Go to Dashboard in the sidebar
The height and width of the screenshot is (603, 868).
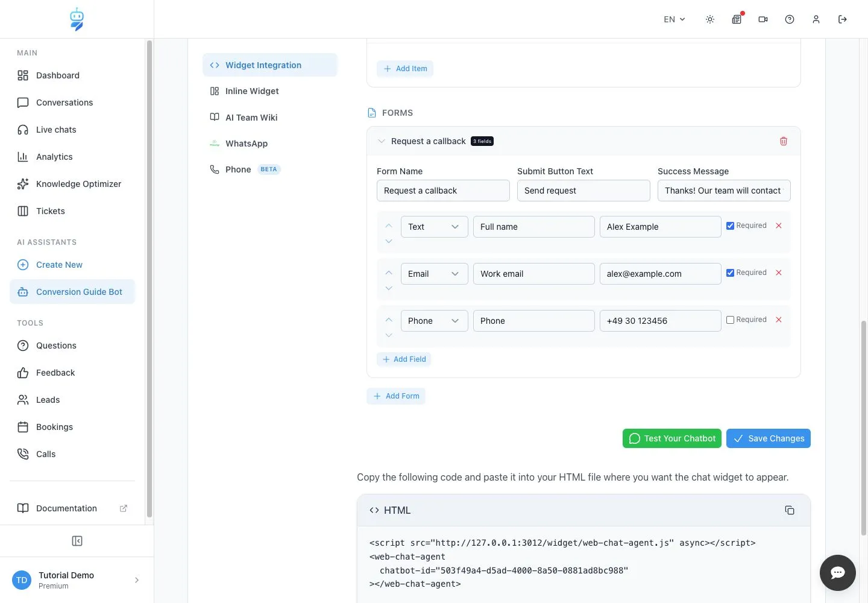pyautogui.click(x=72, y=75)
